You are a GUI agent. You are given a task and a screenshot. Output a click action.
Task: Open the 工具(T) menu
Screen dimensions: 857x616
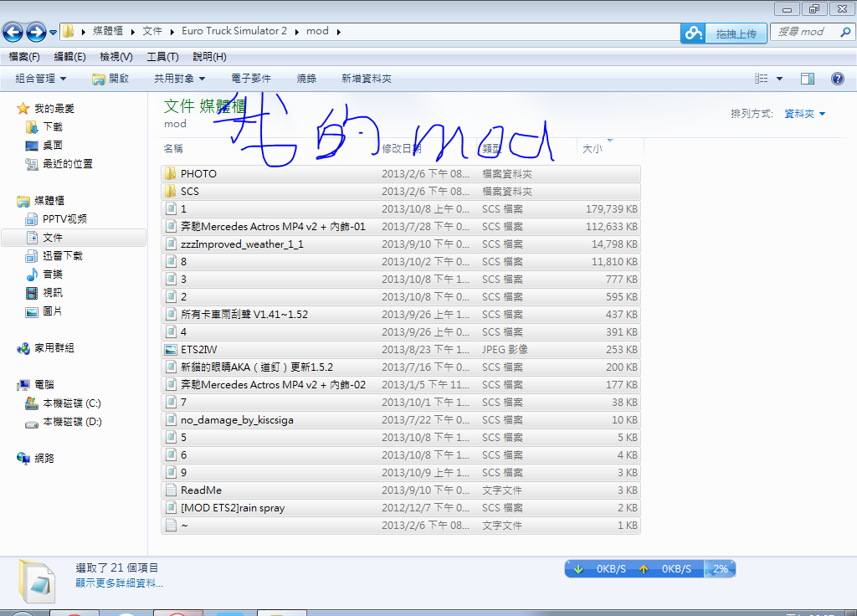[162, 57]
